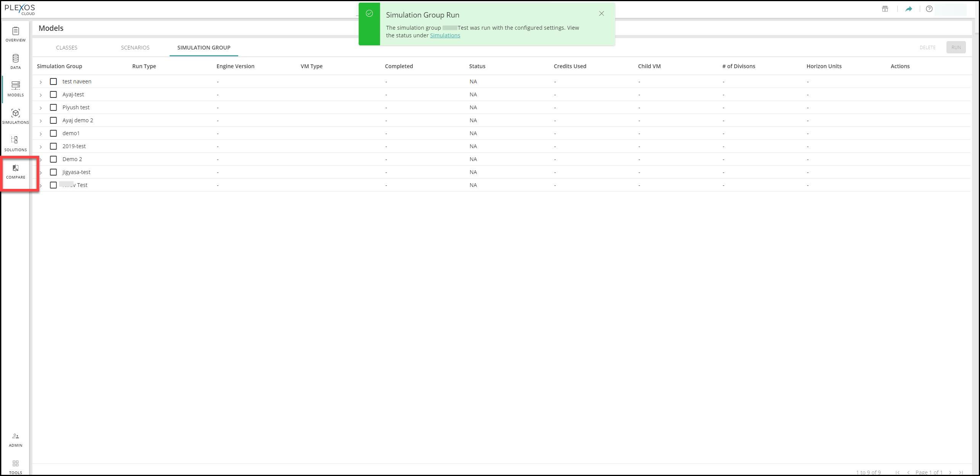
Task: Click the Jigyasa-test group name
Action: pos(76,172)
